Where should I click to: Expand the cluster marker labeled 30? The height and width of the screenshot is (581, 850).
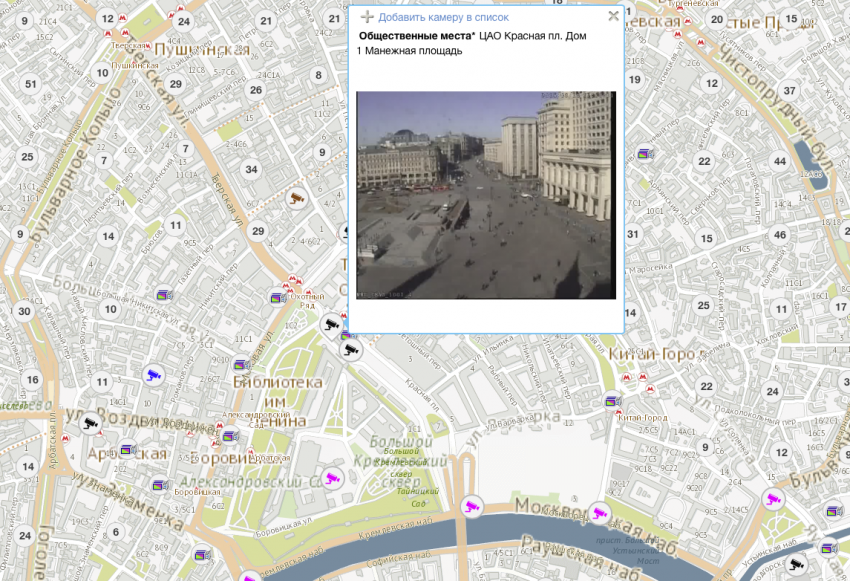25,311
